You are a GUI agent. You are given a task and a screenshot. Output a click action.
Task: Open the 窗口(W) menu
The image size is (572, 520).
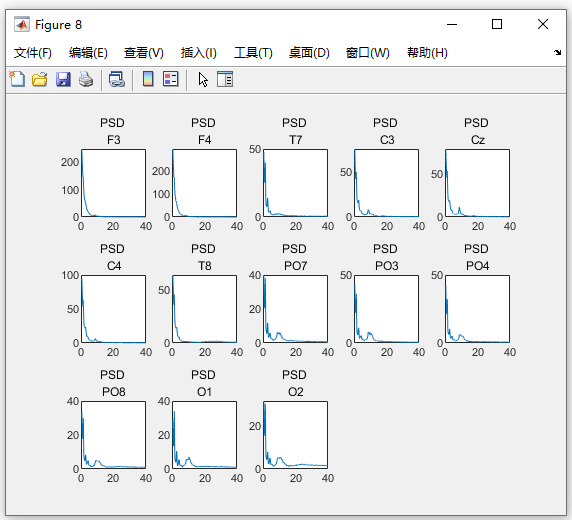(x=367, y=53)
